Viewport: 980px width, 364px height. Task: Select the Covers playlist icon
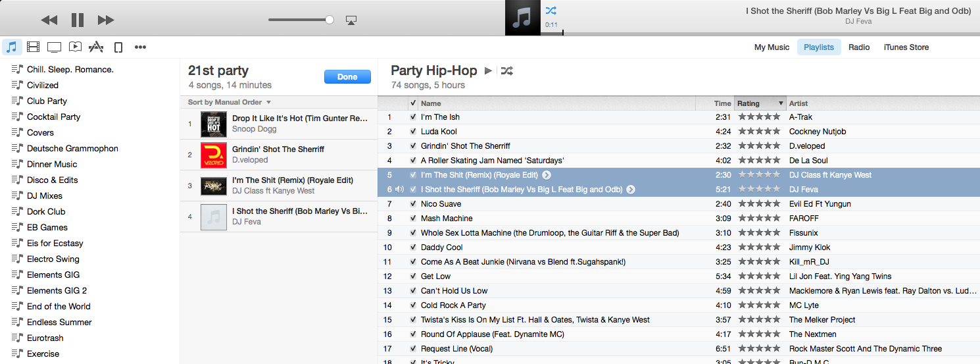pyautogui.click(x=17, y=132)
